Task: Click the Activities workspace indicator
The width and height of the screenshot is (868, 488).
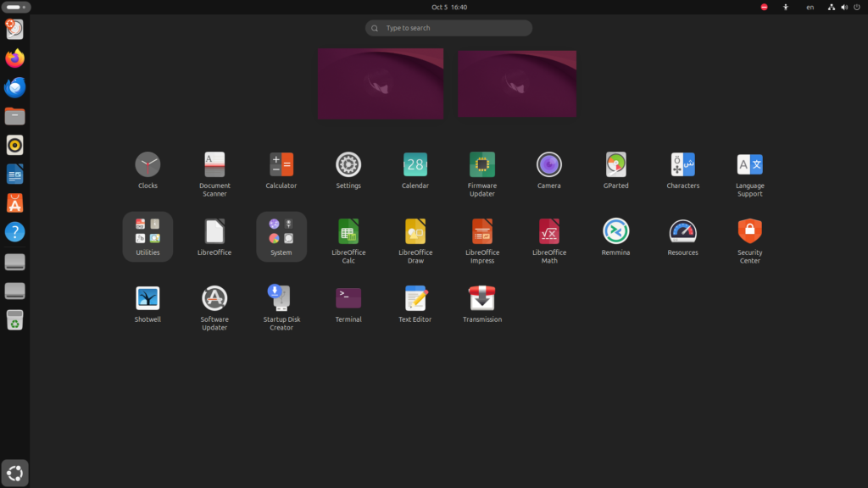Action: [16, 7]
